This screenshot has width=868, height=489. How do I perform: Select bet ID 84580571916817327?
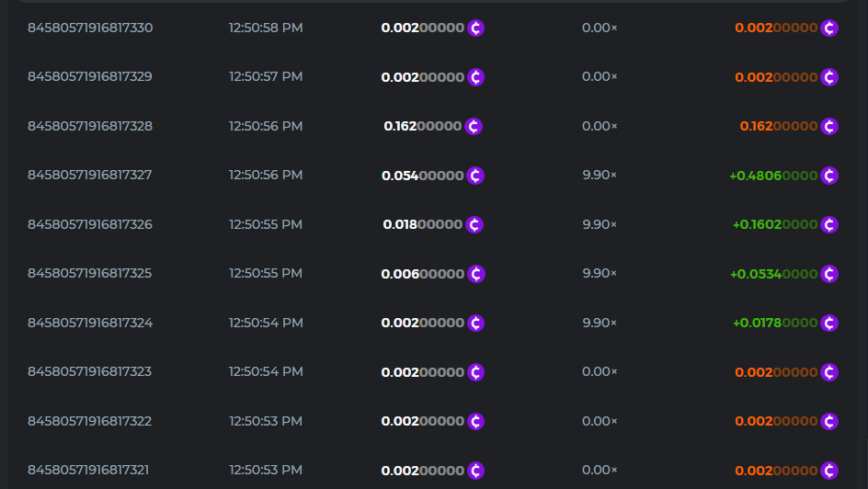click(90, 175)
